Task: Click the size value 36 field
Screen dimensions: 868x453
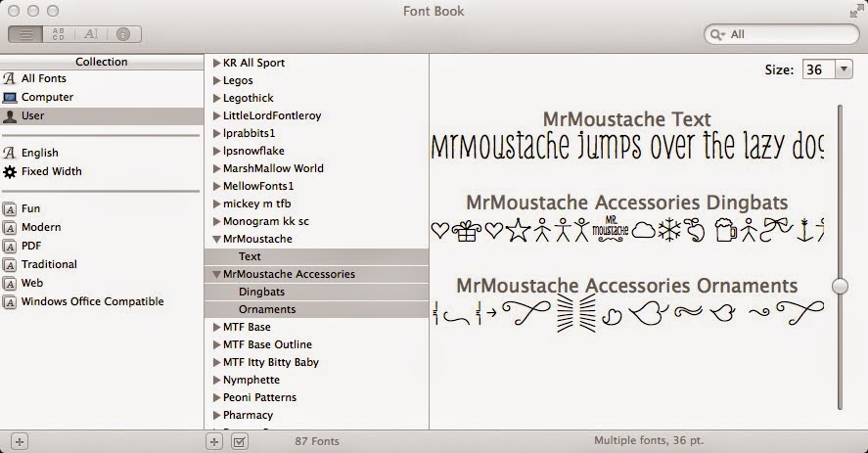Action: [x=819, y=69]
